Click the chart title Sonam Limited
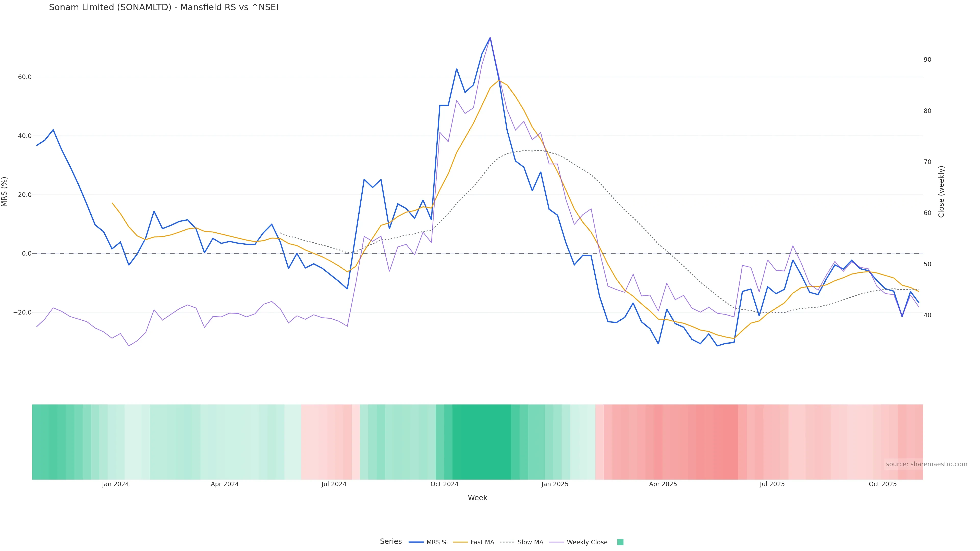 [164, 8]
